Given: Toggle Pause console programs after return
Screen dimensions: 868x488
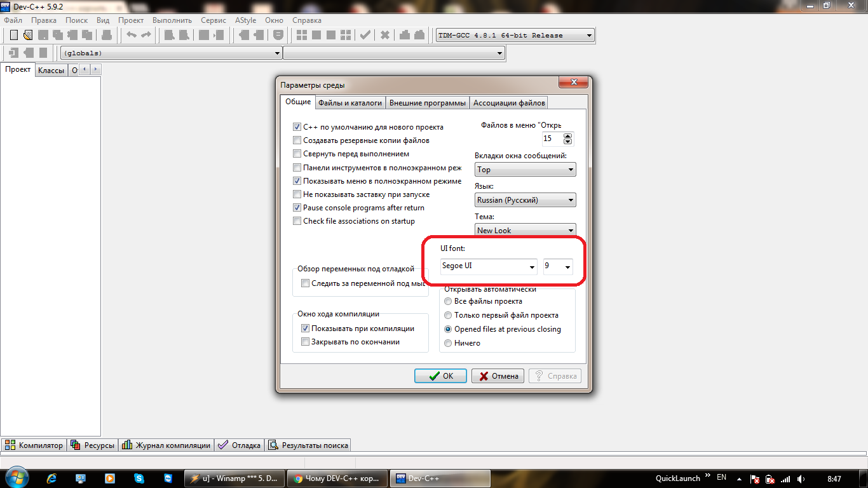Looking at the screenshot, I should (297, 208).
